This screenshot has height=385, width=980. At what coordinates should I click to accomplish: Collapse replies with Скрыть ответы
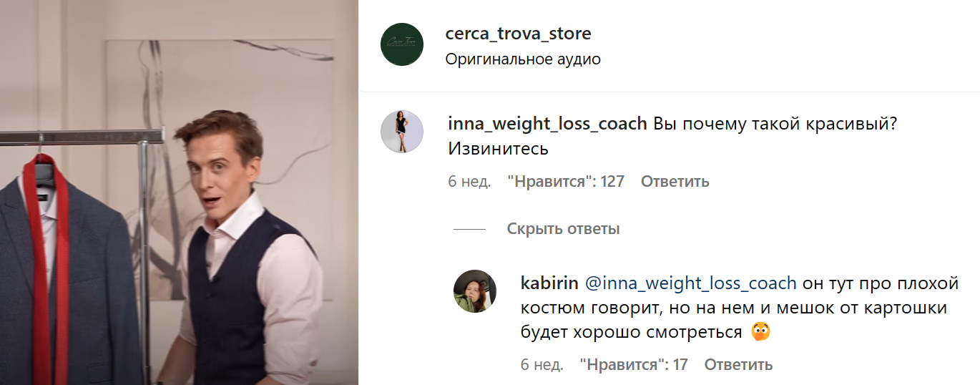(563, 229)
